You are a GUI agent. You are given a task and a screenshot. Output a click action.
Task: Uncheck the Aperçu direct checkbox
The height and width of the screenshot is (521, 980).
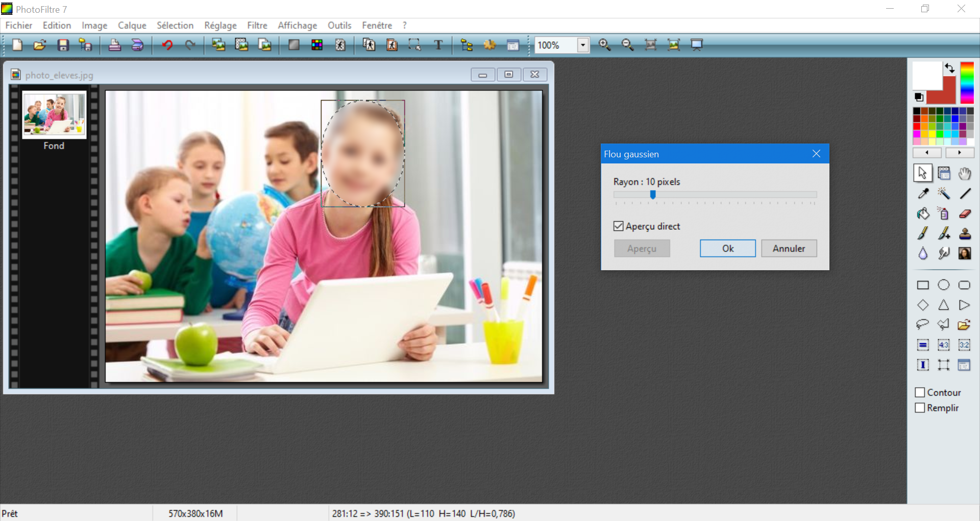click(619, 226)
